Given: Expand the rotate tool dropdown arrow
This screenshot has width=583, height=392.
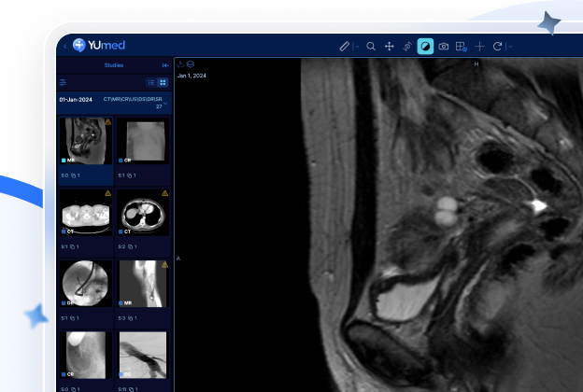Looking at the screenshot, I should point(510,47).
